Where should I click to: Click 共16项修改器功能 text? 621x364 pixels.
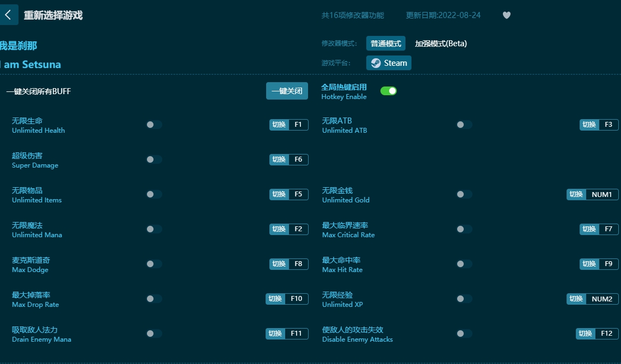pyautogui.click(x=353, y=15)
